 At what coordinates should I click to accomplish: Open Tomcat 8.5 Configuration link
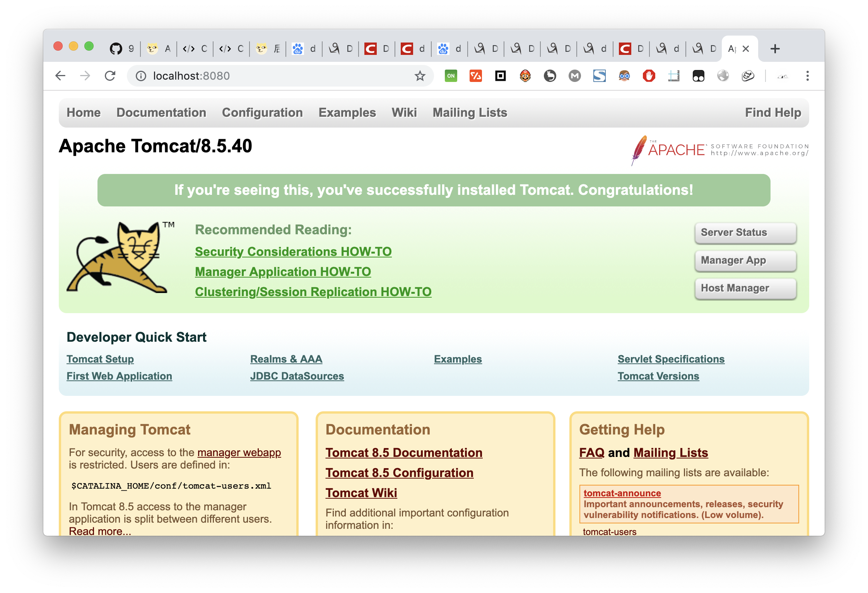pos(400,473)
